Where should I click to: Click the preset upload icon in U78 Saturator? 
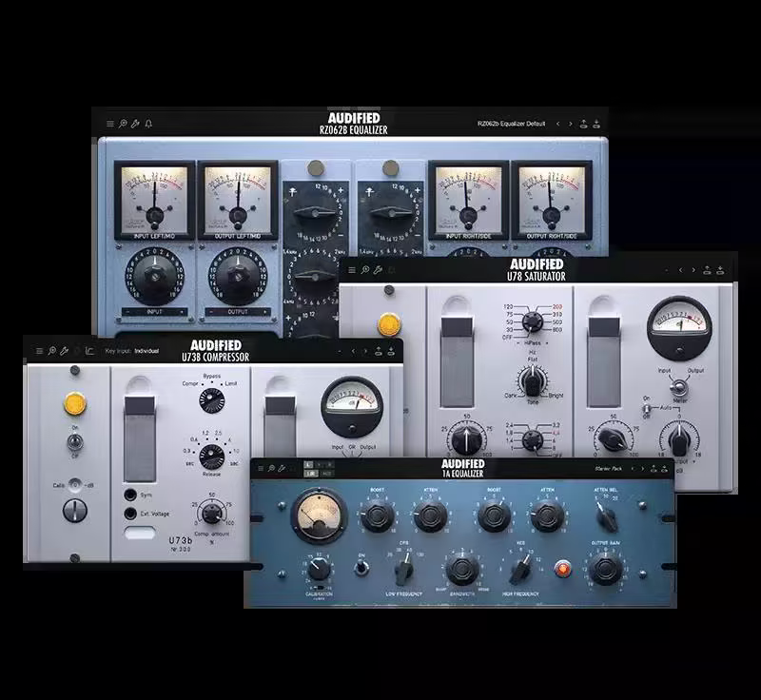(707, 270)
